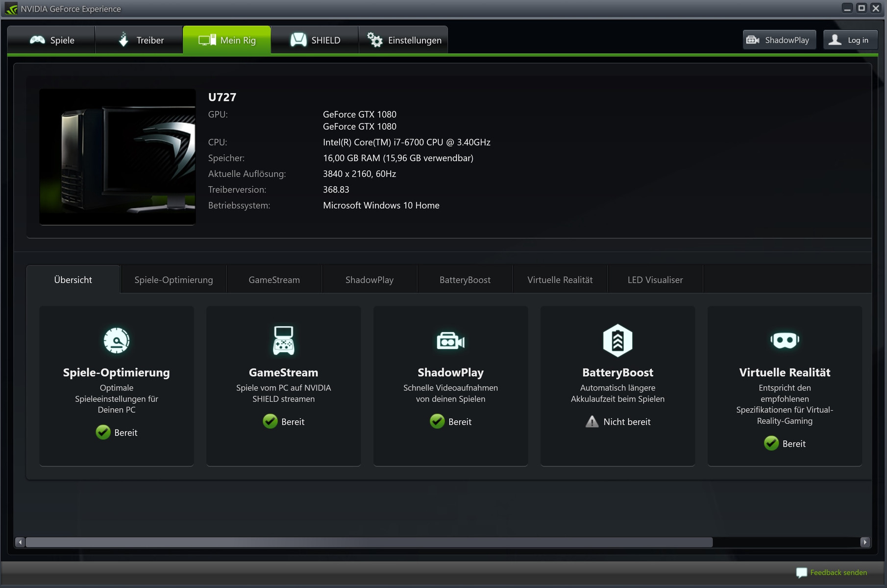Viewport: 887px width, 588px height.
Task: Click the ShadowPlay camera card icon
Action: tap(450, 341)
